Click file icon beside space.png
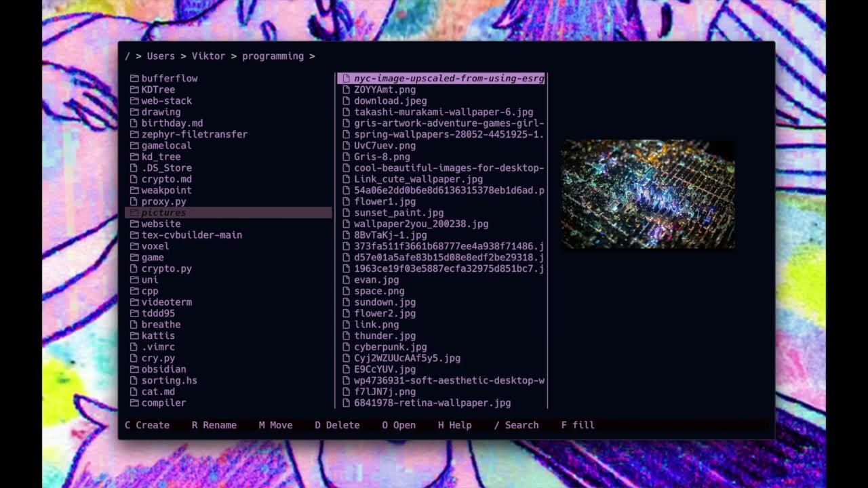 pos(347,291)
